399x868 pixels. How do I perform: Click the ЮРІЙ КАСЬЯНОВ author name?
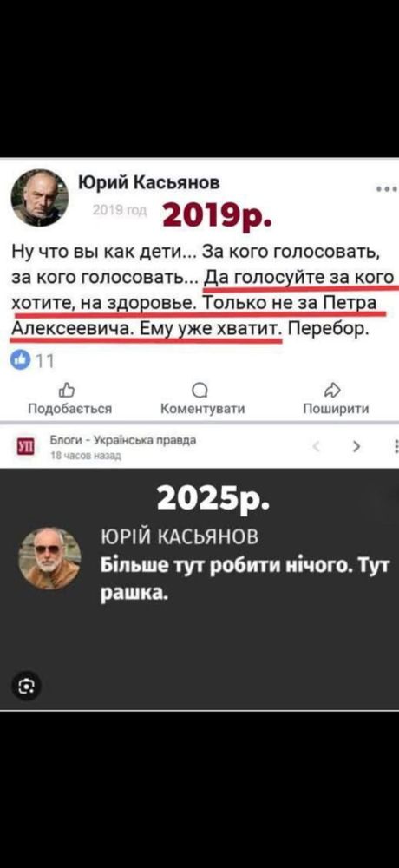click(180, 536)
